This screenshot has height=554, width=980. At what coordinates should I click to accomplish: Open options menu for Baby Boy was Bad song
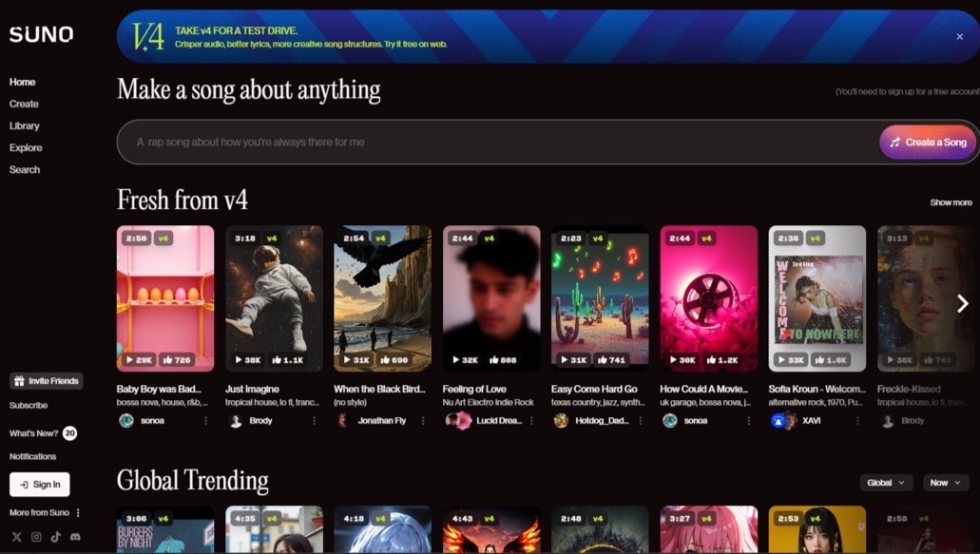[x=205, y=421]
